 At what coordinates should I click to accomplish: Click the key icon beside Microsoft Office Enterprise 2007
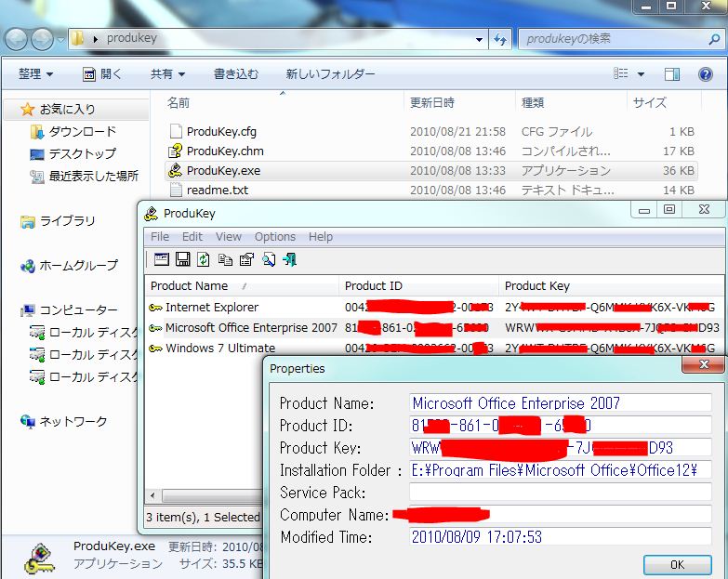tap(155, 327)
